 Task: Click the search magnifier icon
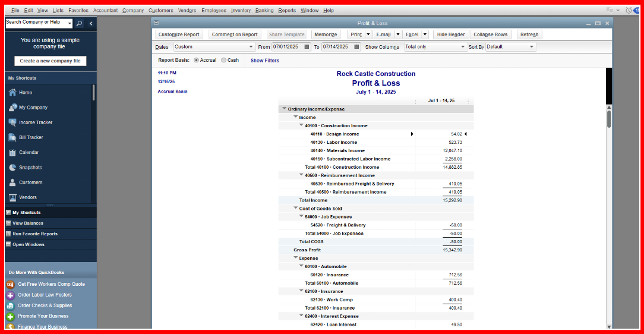[x=79, y=23]
